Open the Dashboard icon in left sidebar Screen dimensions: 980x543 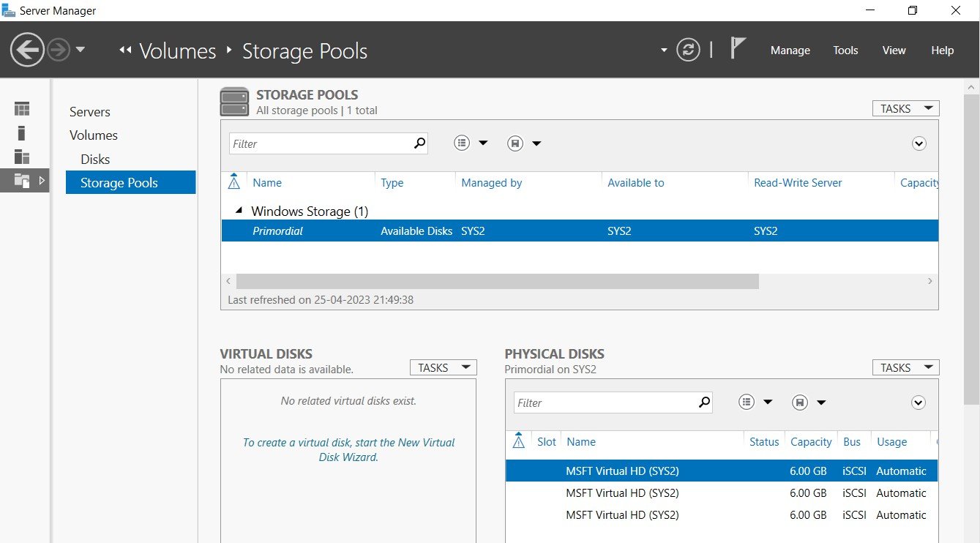click(22, 109)
